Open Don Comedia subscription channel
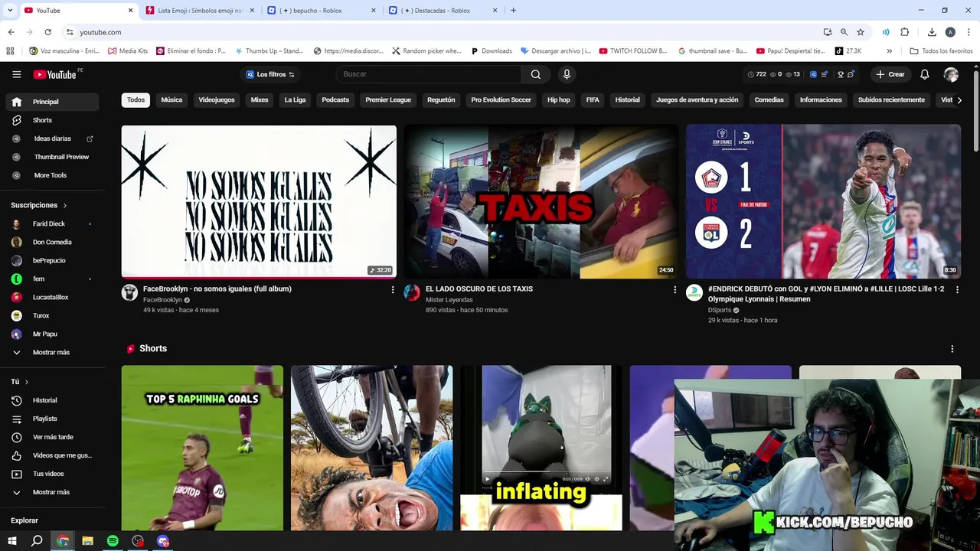Image resolution: width=980 pixels, height=551 pixels. (x=52, y=242)
